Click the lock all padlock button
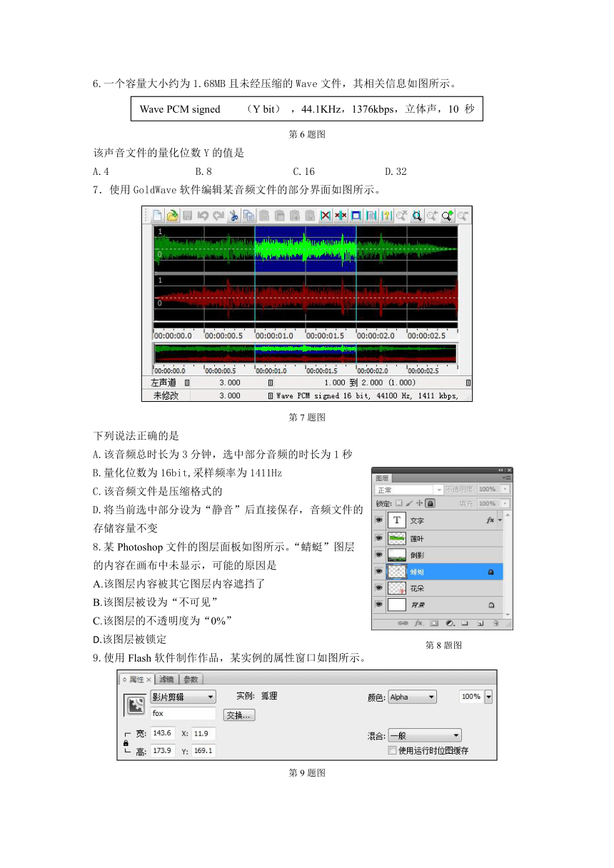This screenshot has width=614, height=868. 430,503
